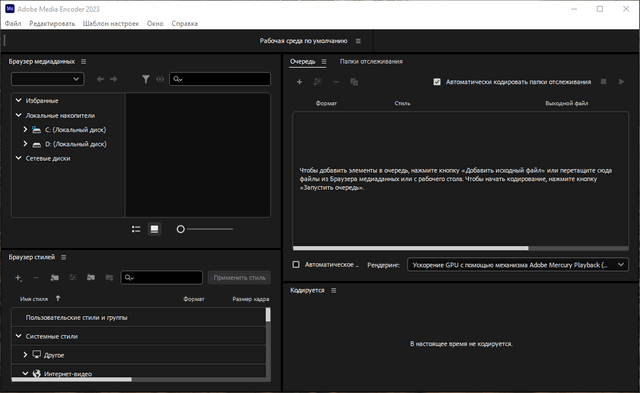Click the Формат column in style browser
Viewport: 640px width, 393px height.
193,299
